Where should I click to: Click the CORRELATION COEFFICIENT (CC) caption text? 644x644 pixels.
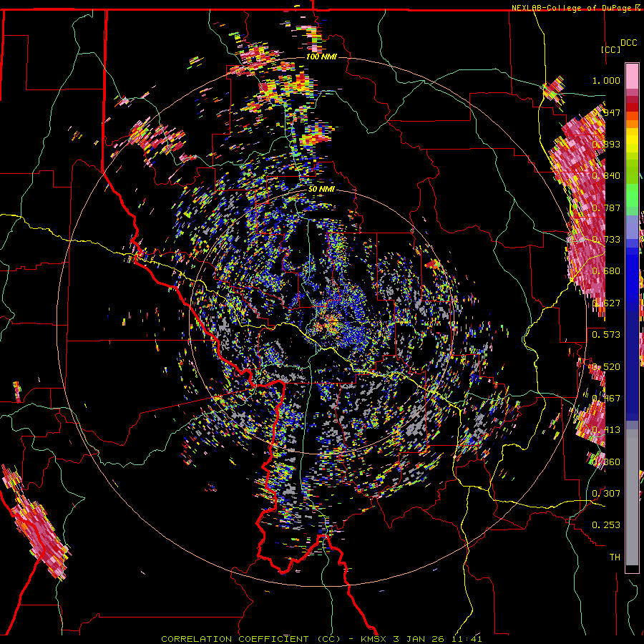coord(250,639)
